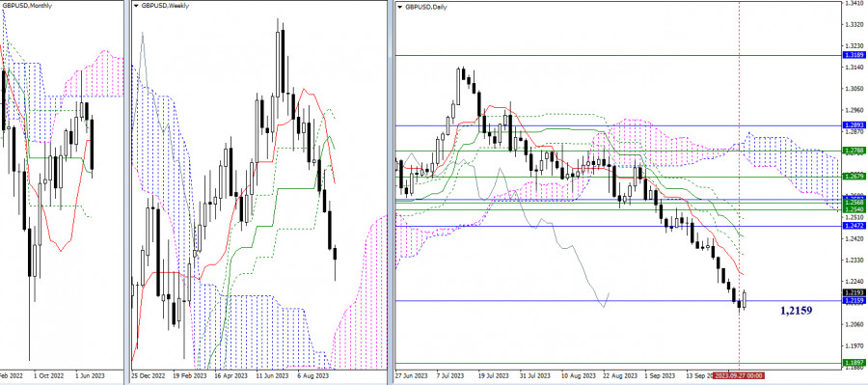868x385 pixels.
Task: Select the GBPUSD,Daily chart title text
Action: pos(427,7)
